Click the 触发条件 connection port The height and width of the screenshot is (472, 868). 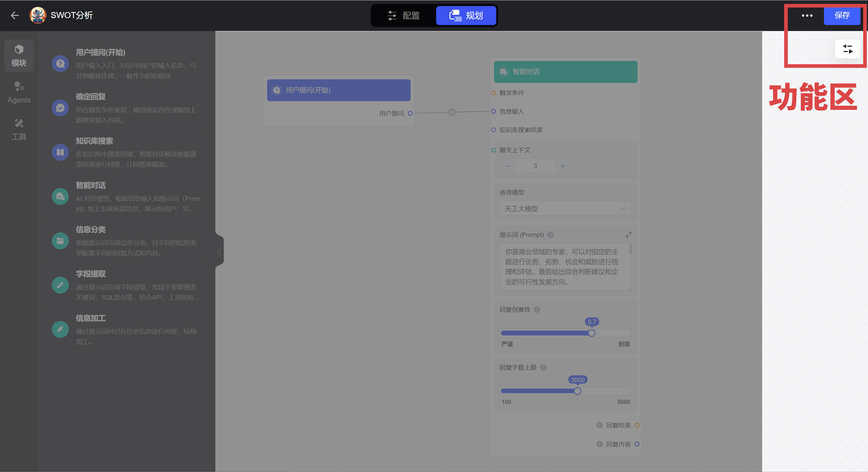tap(493, 93)
